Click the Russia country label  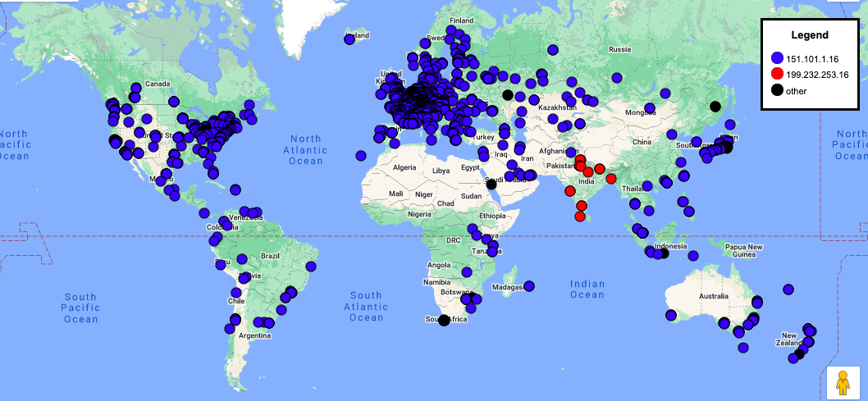pos(619,49)
